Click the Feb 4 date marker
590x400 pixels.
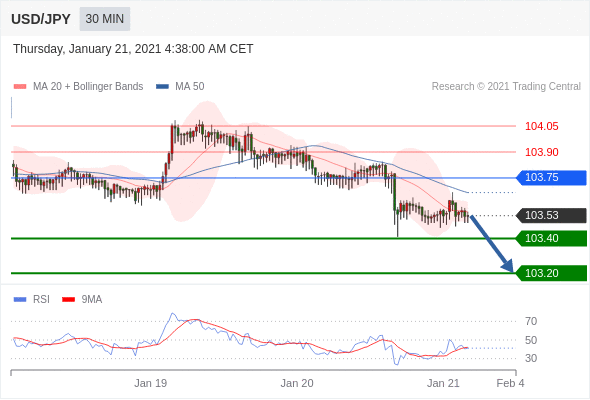(510, 383)
